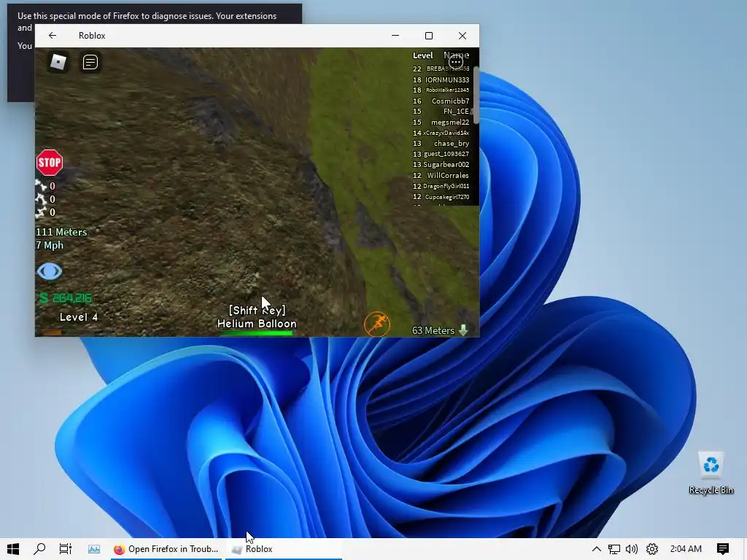
Task: Click the green Helium Balloon progress bar
Action: click(257, 333)
